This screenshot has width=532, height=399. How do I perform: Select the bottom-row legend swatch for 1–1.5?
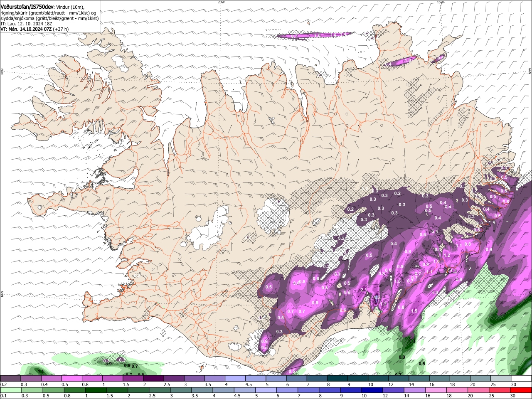point(96,390)
